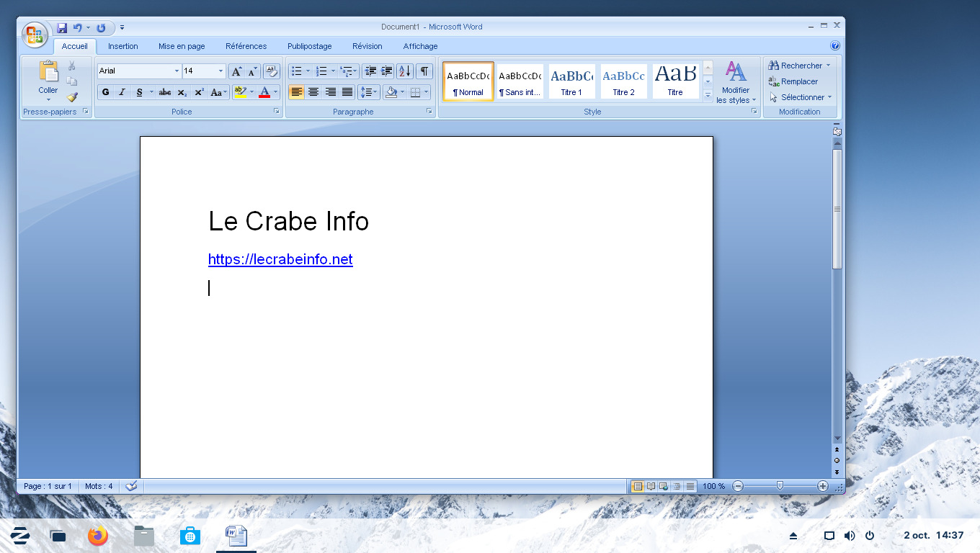Toggle italic formatting
The height and width of the screenshot is (553, 980).
122,92
